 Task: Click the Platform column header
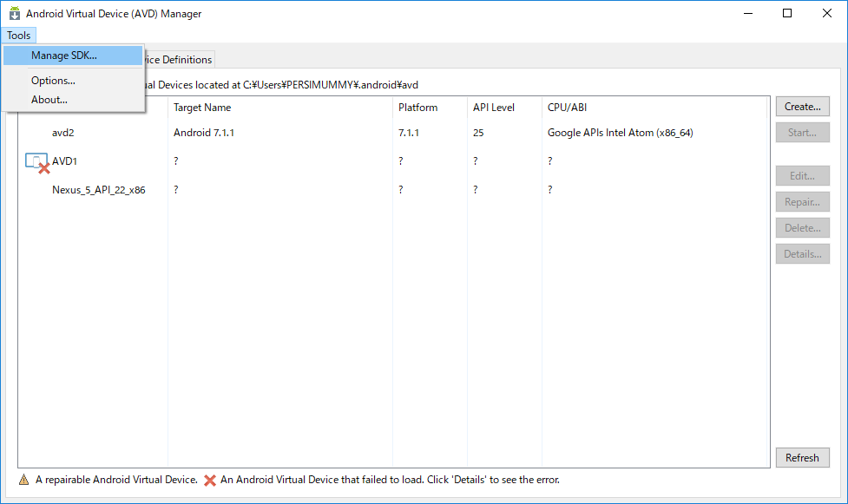point(430,108)
